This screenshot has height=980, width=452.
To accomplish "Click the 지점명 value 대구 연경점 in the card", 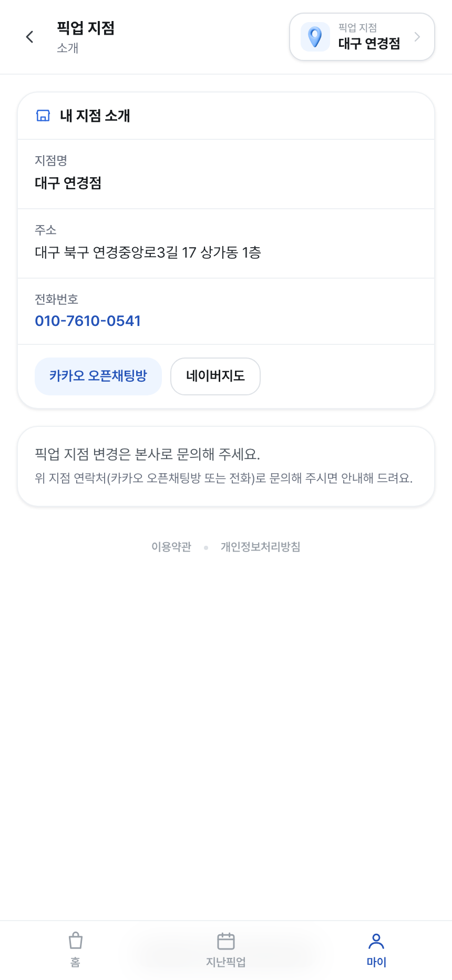I will [x=68, y=183].
